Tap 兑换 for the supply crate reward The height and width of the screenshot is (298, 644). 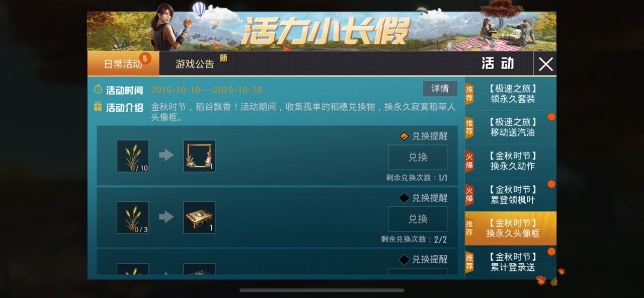[418, 219]
